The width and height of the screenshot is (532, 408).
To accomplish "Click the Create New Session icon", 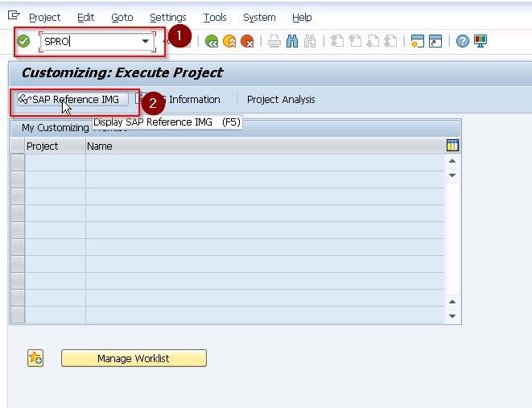I will (418, 41).
